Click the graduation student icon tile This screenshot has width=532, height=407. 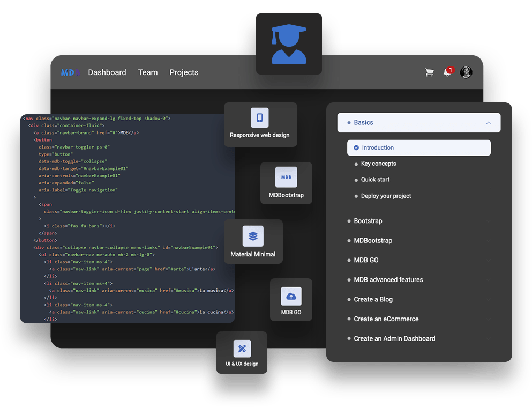289,44
